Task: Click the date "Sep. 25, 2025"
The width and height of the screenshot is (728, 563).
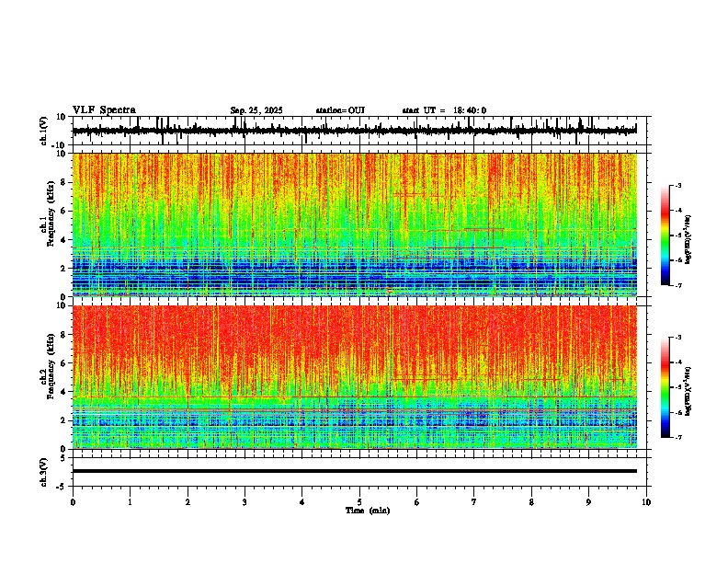Action: pos(256,110)
